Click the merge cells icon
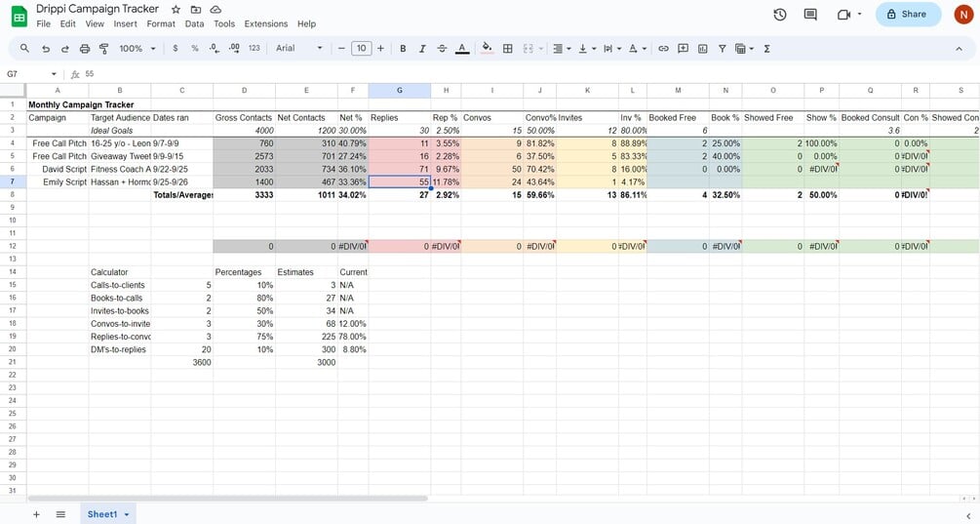Image resolution: width=980 pixels, height=524 pixels. pos(529,48)
